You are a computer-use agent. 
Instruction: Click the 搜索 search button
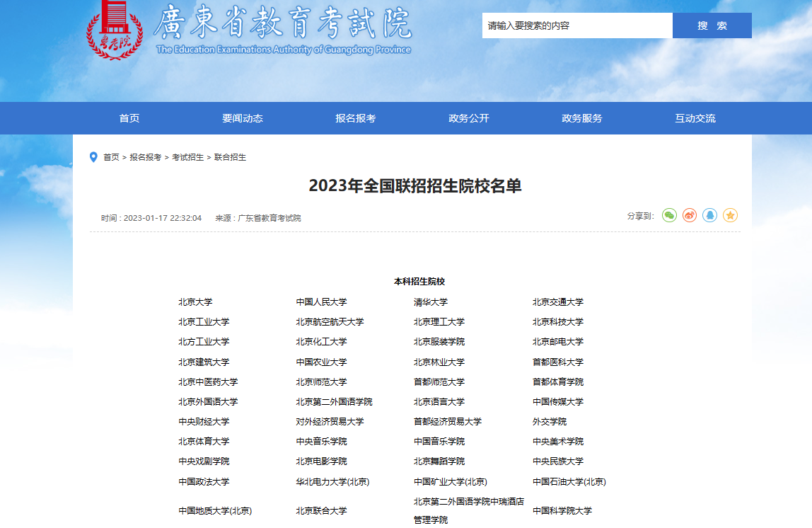click(x=712, y=25)
